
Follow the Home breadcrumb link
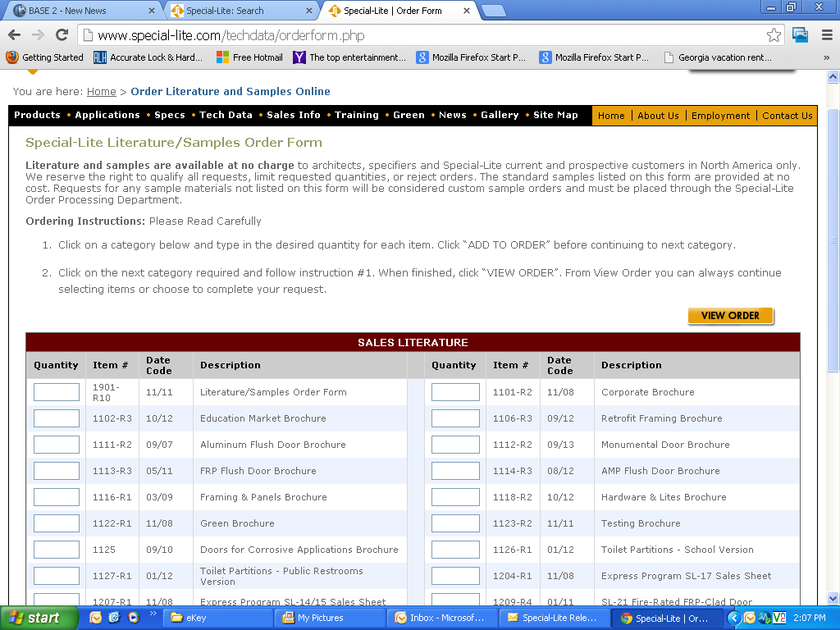click(x=102, y=91)
